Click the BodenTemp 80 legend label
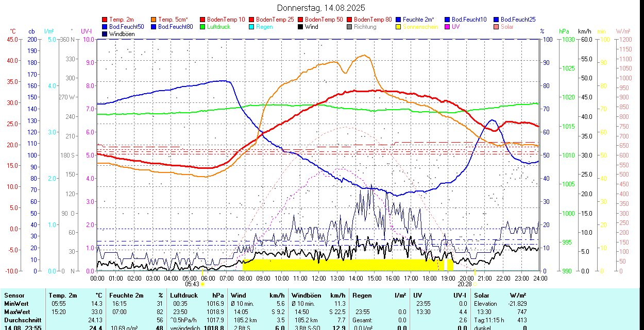The height and width of the screenshot is (330, 644). [373, 20]
